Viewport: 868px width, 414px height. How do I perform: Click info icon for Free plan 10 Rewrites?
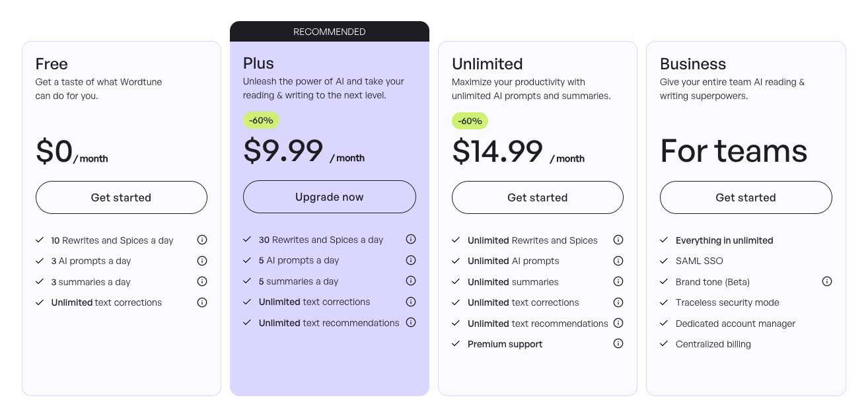coord(202,240)
